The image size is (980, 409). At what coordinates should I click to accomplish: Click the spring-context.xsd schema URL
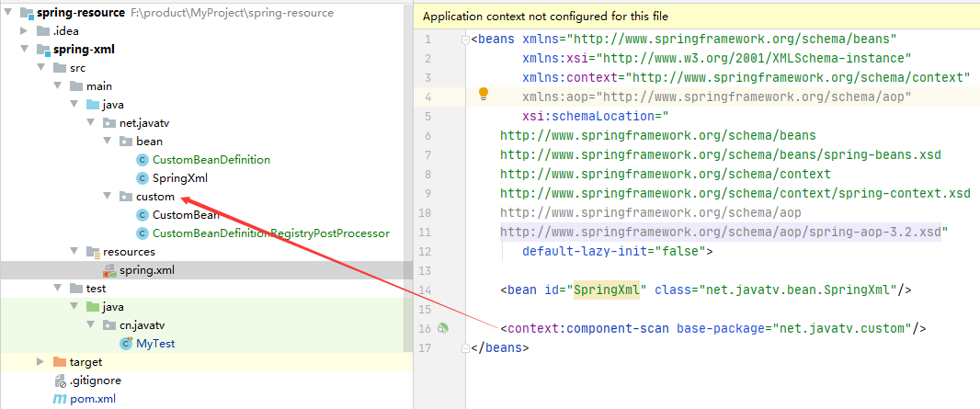tap(735, 194)
